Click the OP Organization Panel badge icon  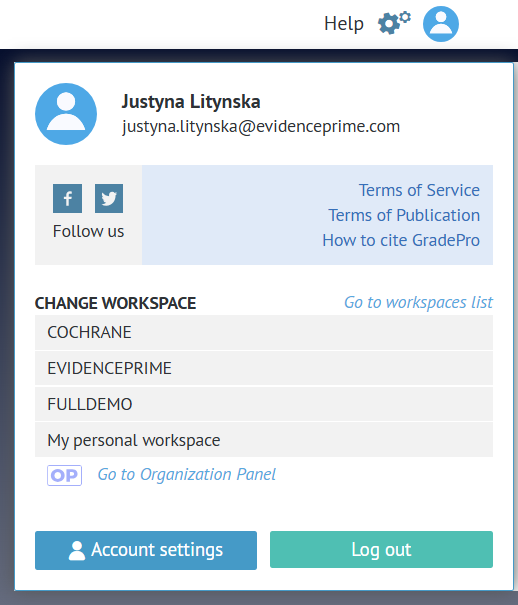tap(64, 475)
